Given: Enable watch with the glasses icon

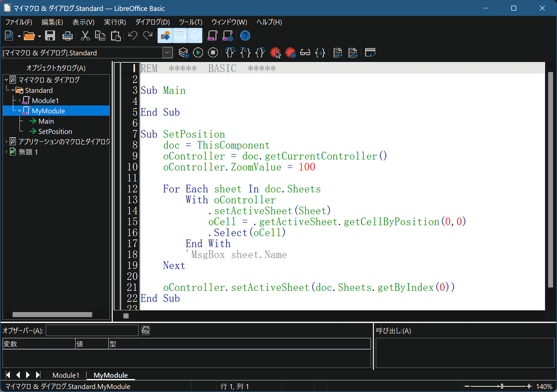Looking at the screenshot, I should (x=305, y=53).
